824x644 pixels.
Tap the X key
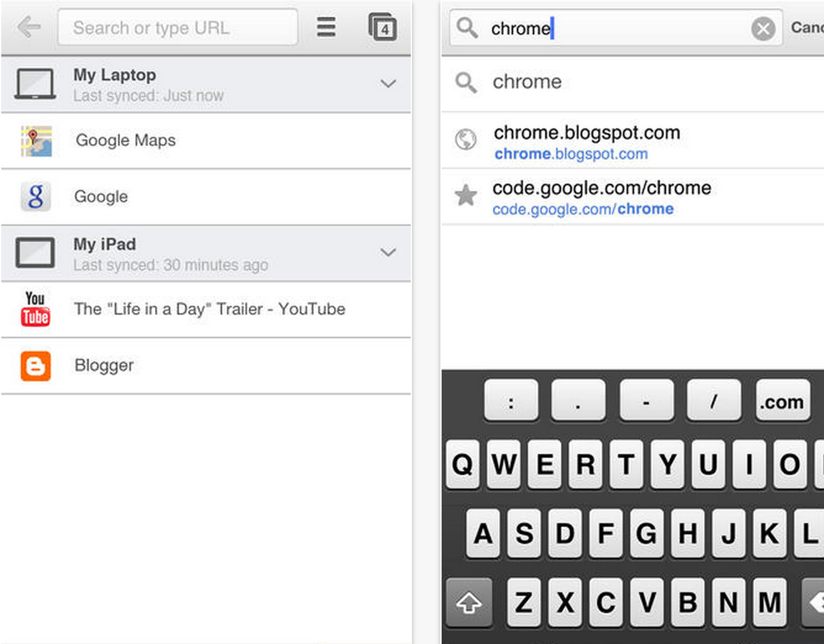(x=565, y=602)
